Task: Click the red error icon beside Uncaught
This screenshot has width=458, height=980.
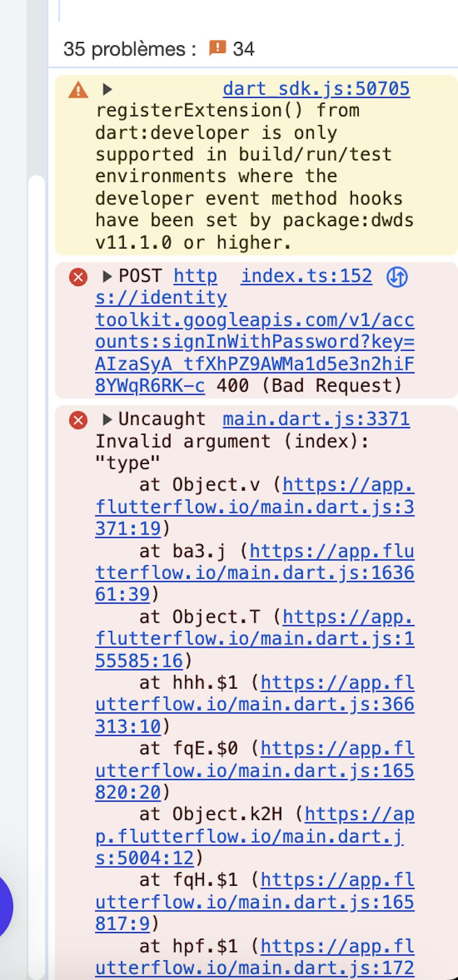Action: coord(78,420)
